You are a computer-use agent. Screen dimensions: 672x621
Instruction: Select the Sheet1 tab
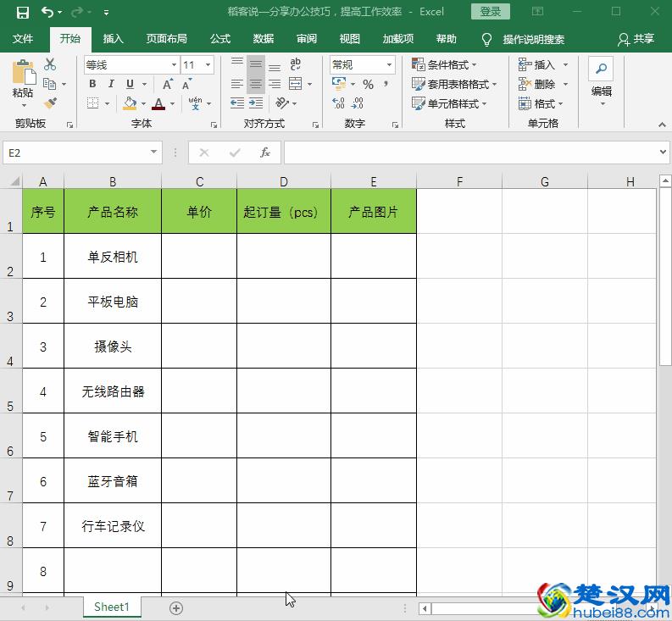point(112,607)
